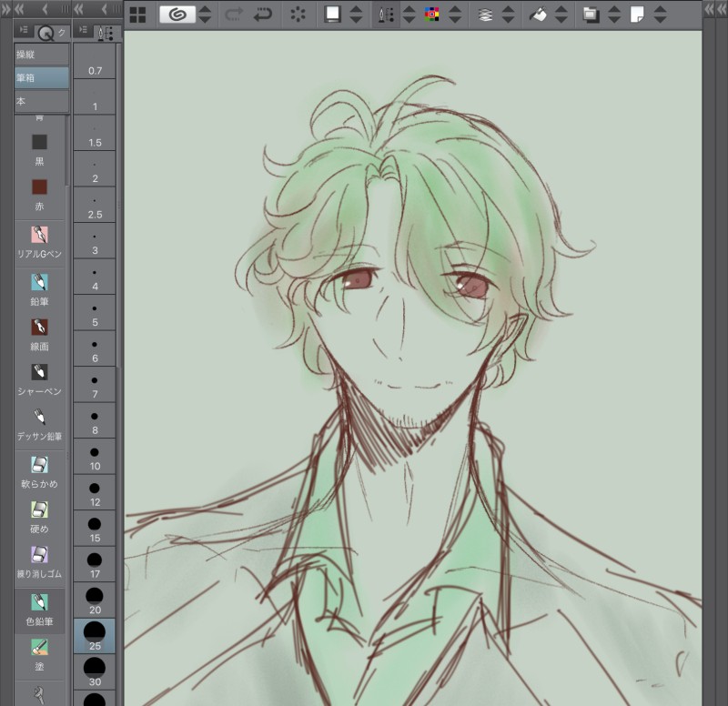Set brush size to 4

coord(95,277)
